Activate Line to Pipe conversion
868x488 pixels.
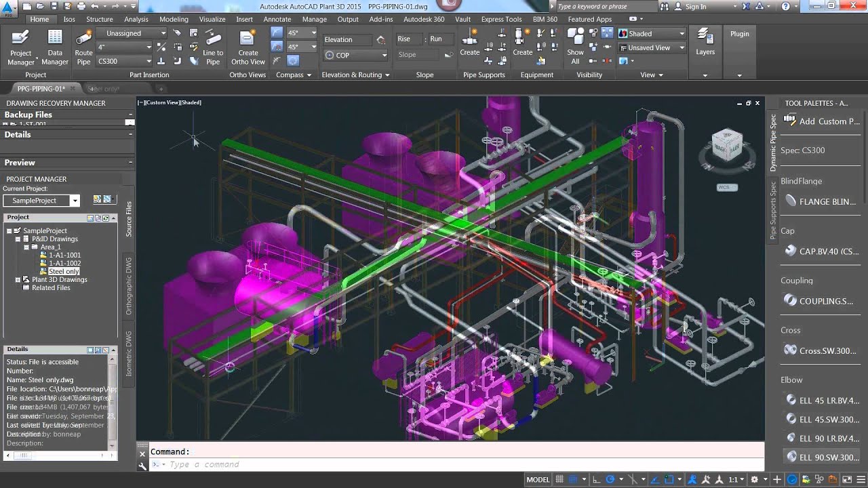coord(213,47)
